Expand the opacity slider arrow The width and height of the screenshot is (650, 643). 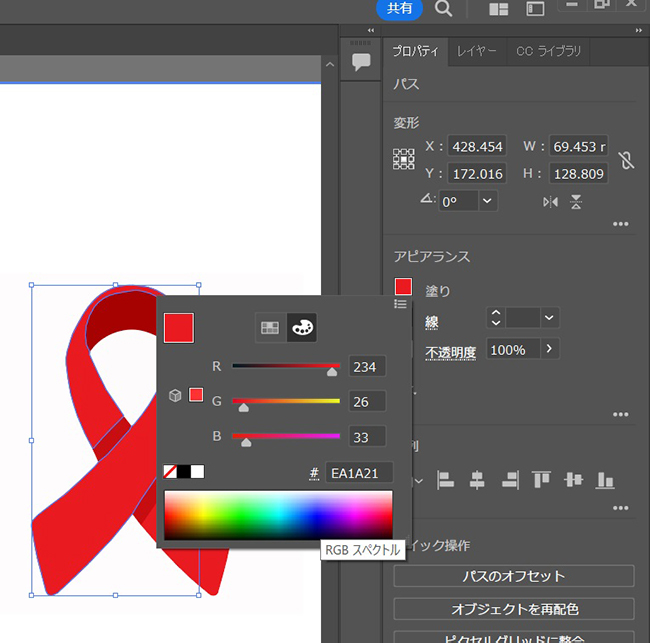click(x=548, y=349)
